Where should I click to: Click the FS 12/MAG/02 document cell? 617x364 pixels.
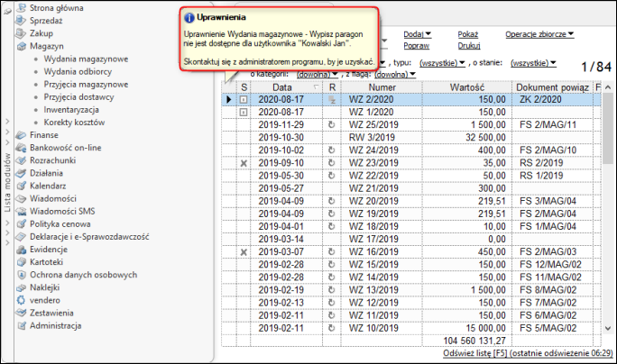tap(550, 265)
